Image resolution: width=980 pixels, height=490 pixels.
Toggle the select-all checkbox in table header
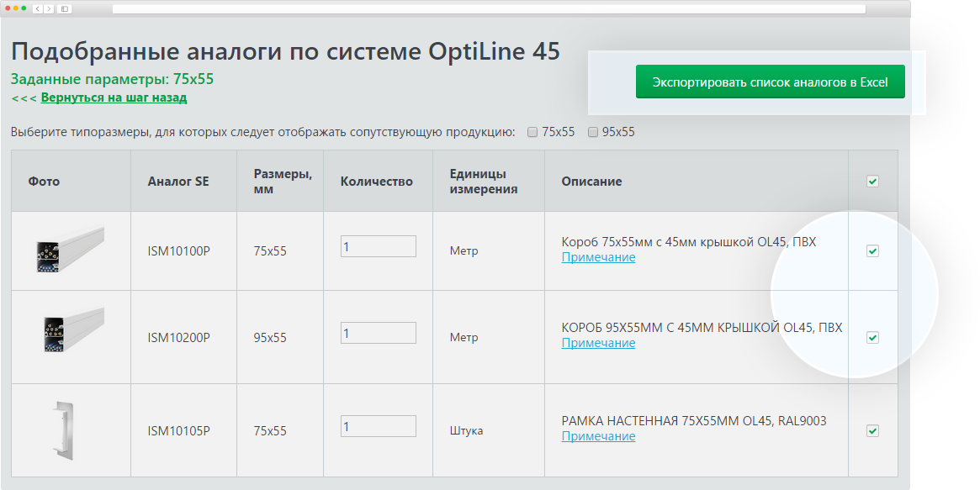click(872, 181)
